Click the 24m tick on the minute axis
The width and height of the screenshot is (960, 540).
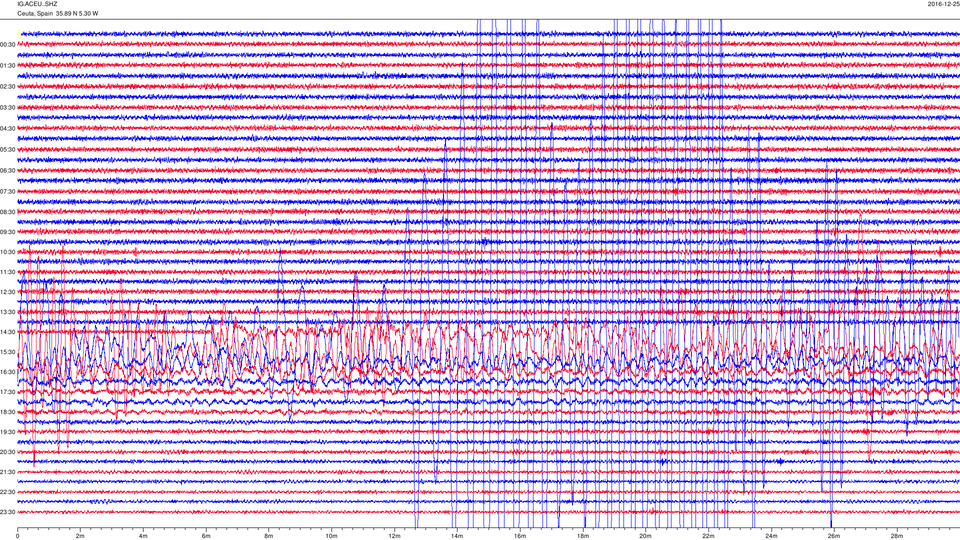coord(771,536)
